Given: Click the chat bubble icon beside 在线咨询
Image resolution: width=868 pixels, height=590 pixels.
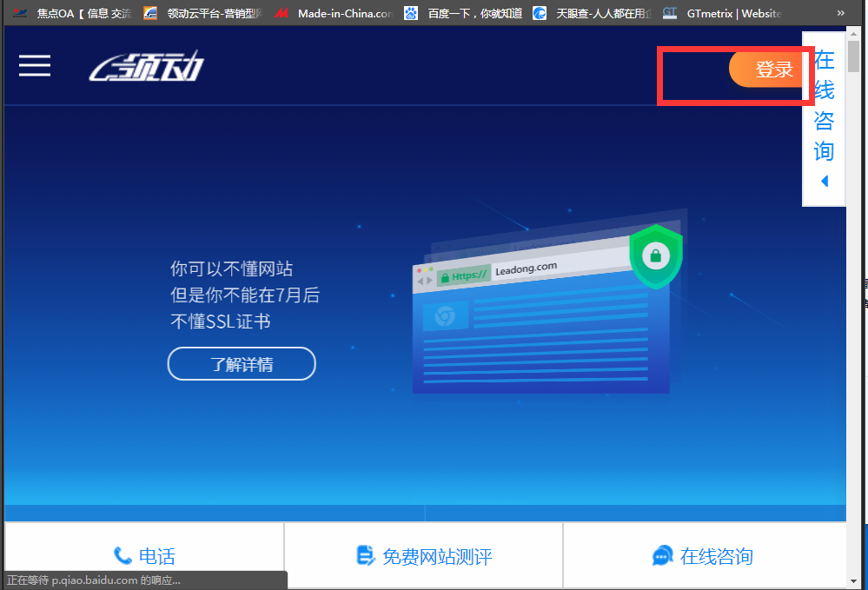Looking at the screenshot, I should pos(662,555).
